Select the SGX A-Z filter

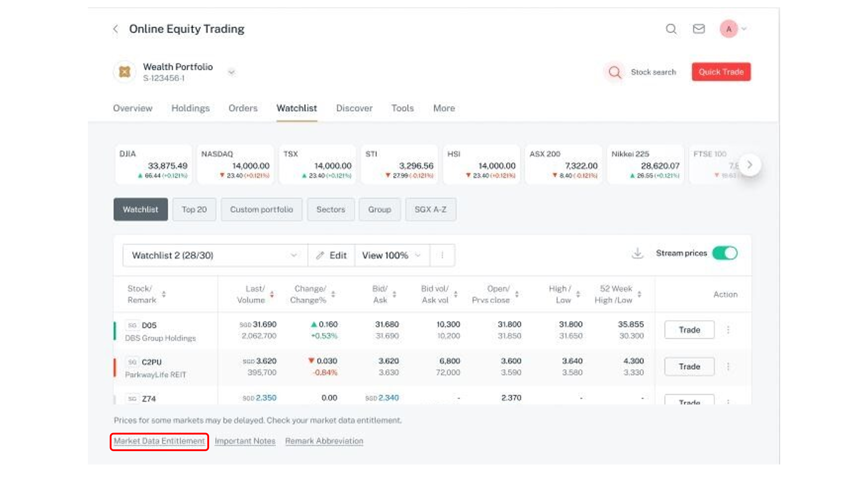tap(431, 209)
